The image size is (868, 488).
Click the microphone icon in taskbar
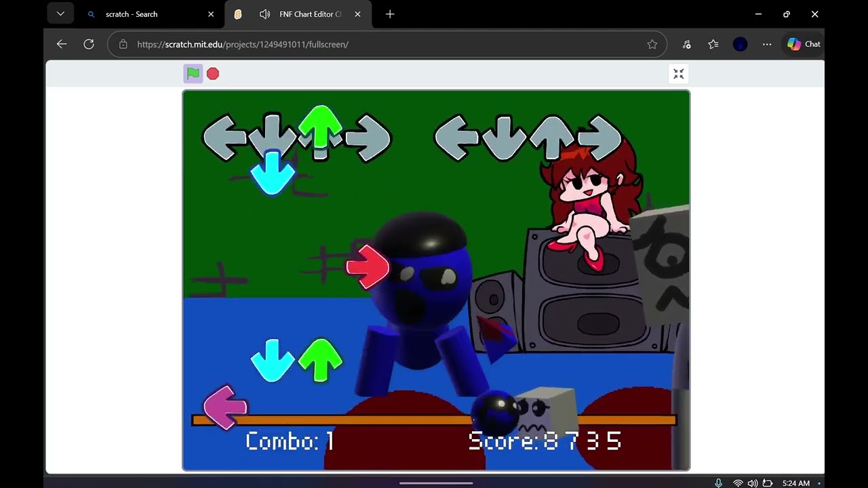click(719, 483)
